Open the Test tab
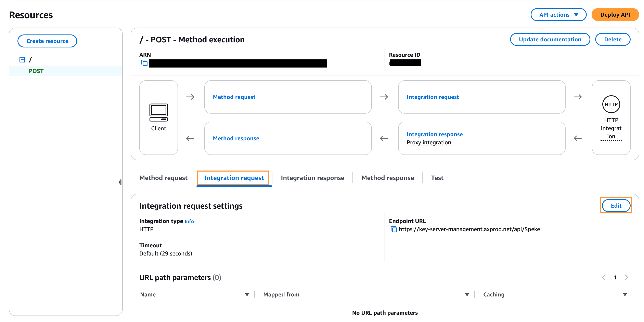The height and width of the screenshot is (322, 644). click(x=437, y=178)
